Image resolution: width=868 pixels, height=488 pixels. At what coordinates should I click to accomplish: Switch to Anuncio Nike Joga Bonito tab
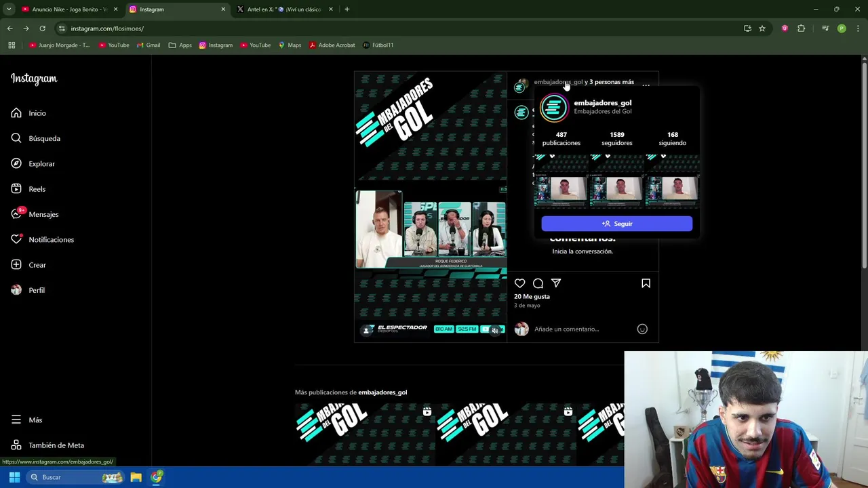click(70, 9)
